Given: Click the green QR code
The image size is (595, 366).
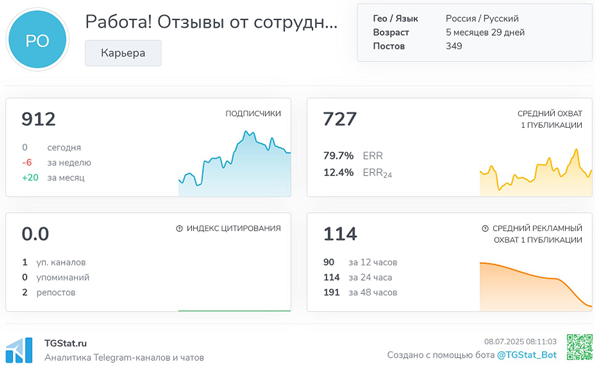Looking at the screenshot, I should (x=579, y=347).
